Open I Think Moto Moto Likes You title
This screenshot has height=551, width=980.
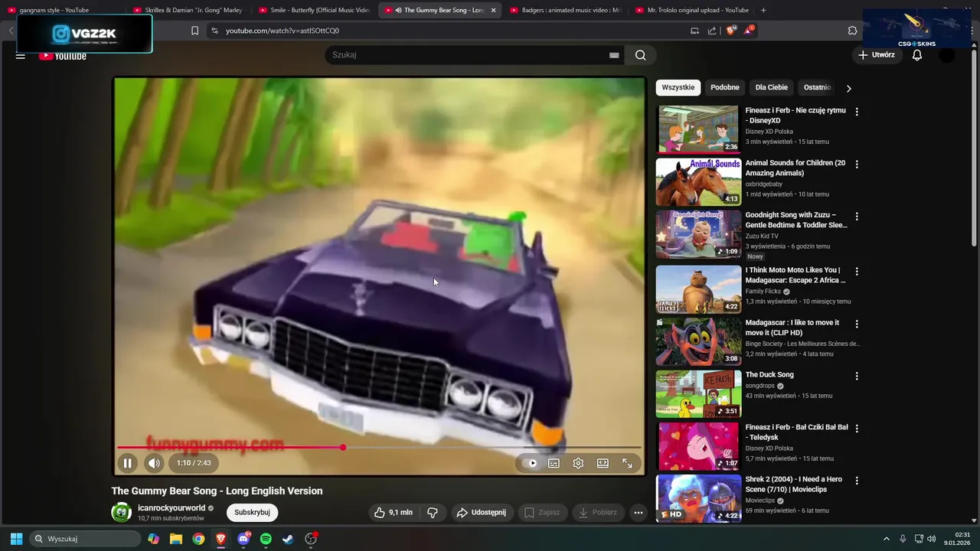pos(795,275)
